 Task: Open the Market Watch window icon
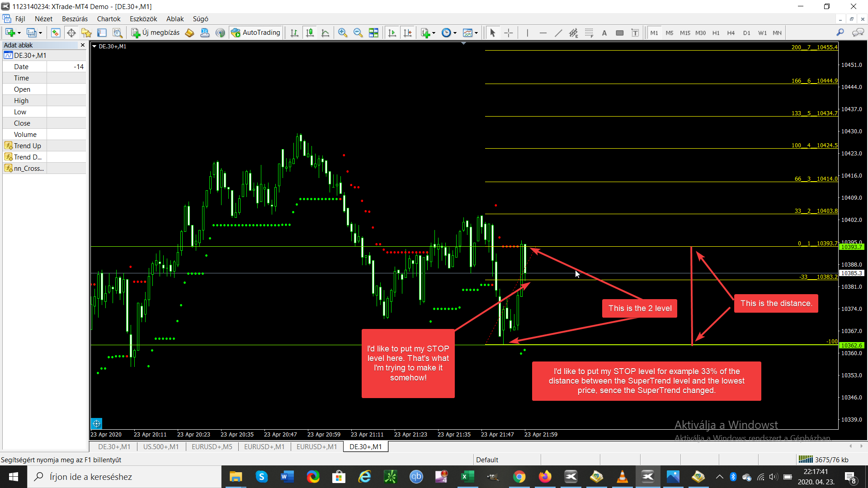tap(56, 33)
